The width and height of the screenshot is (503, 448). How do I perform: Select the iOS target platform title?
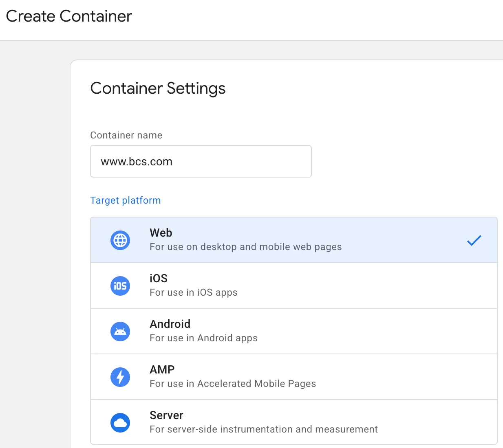coord(159,279)
